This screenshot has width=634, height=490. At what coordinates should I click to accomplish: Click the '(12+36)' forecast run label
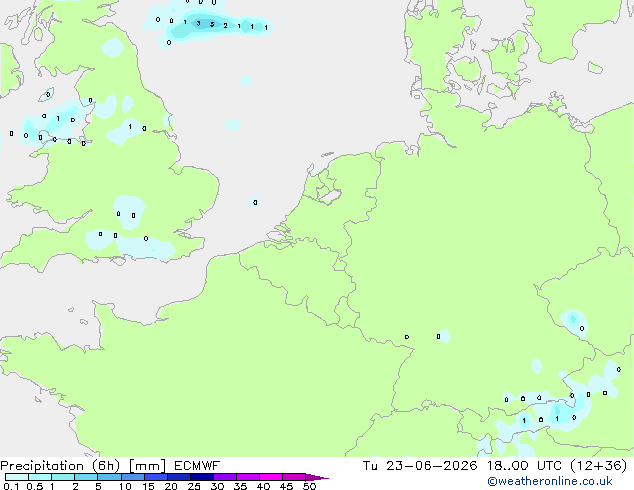point(598,466)
